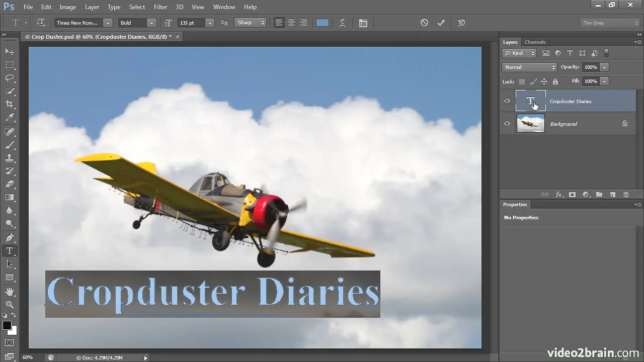Image resolution: width=644 pixels, height=362 pixels.
Task: Select the History Brush tool
Action: 10,171
